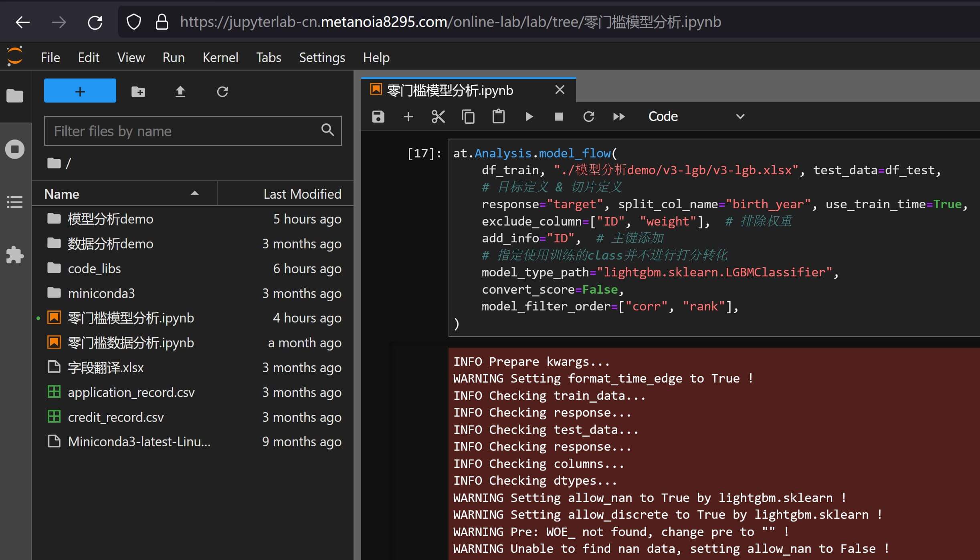
Task: Restart kernel and run all cells
Action: point(618,117)
